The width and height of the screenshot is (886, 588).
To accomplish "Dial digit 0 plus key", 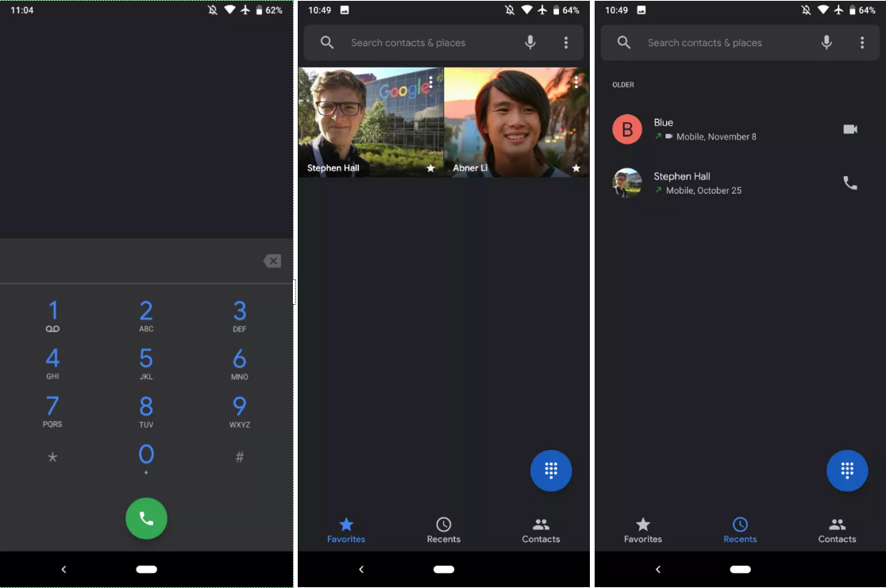I will (146, 459).
